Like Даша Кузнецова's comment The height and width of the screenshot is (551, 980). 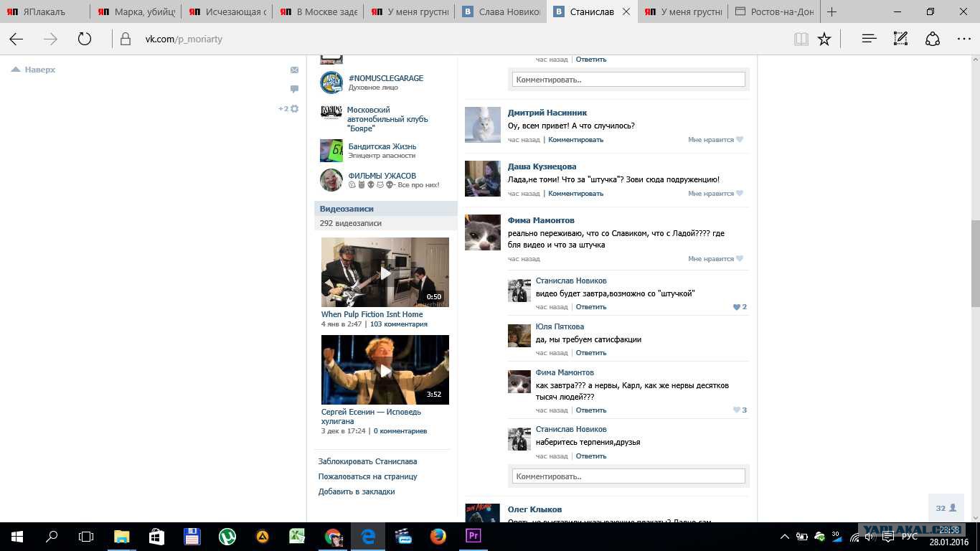pos(715,194)
